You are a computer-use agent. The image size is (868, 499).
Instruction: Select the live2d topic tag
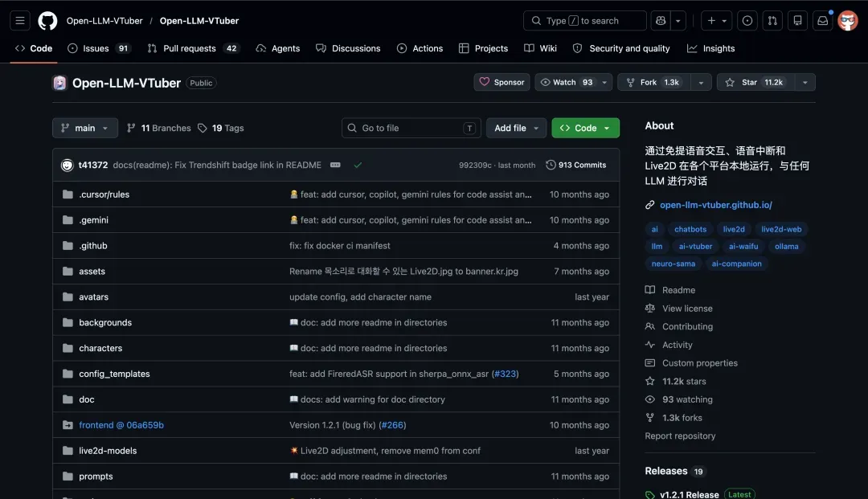[x=734, y=229]
